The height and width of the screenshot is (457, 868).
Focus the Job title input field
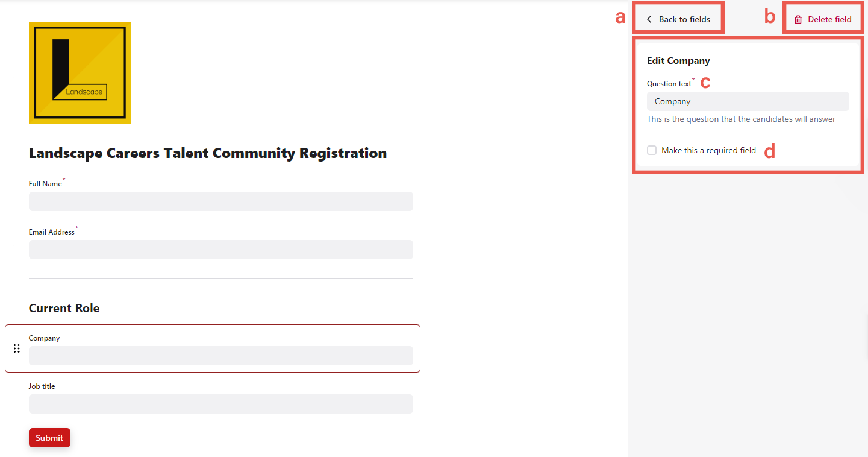click(221, 404)
